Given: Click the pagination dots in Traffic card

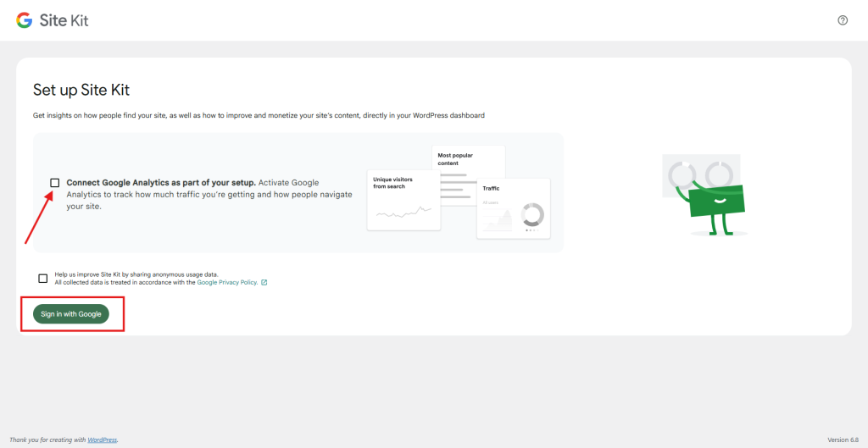Looking at the screenshot, I should point(531,230).
